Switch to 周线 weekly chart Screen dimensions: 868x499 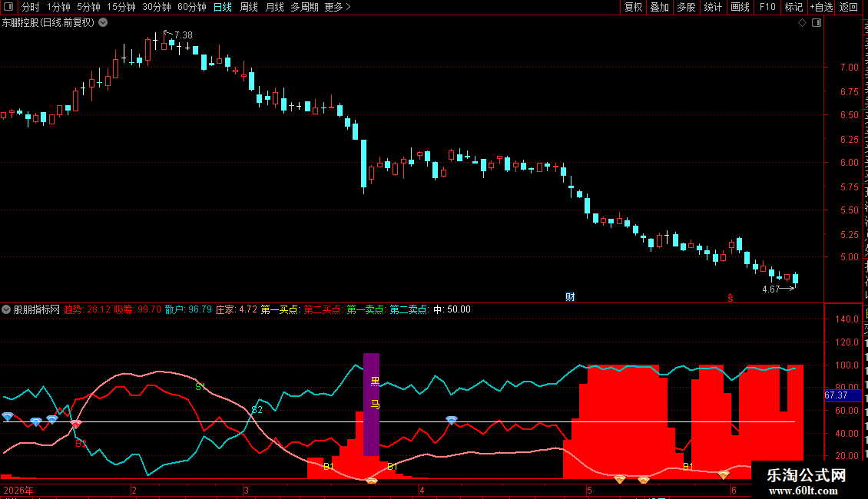point(249,7)
